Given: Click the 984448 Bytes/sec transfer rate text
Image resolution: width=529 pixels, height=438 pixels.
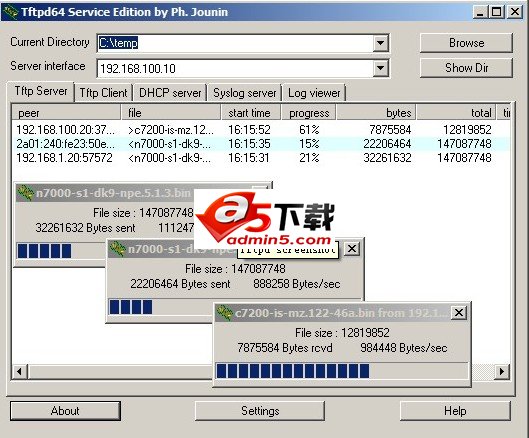Looking at the screenshot, I should pos(403,348).
